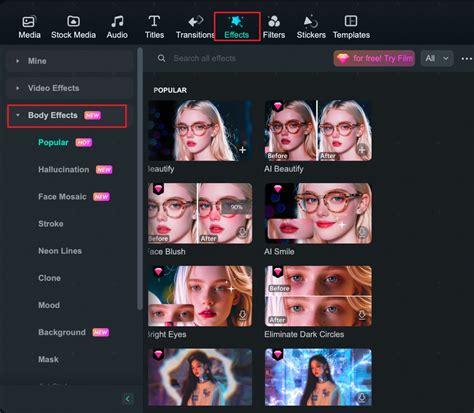
Task: Download the Eliminate Dark Circles effect
Action: pyautogui.click(x=362, y=315)
